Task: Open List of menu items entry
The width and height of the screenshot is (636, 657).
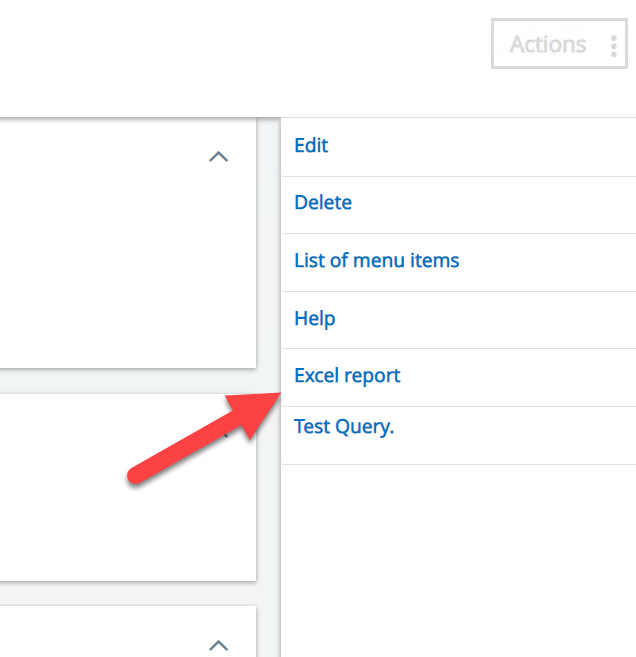Action: [459, 262]
